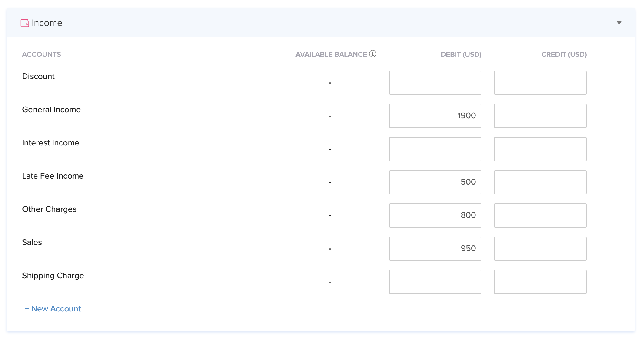Image resolution: width=644 pixels, height=338 pixels.
Task: Click the Discount debit input field
Action: [x=435, y=82]
